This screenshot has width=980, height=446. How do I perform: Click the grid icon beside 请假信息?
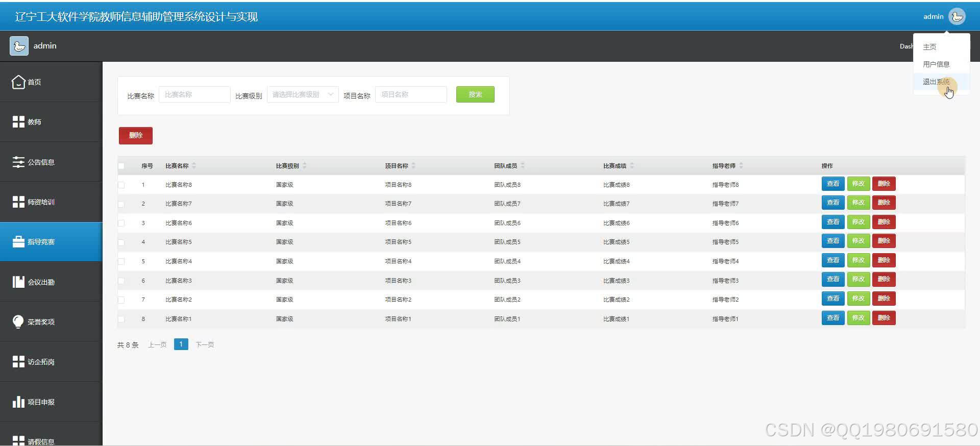18,440
